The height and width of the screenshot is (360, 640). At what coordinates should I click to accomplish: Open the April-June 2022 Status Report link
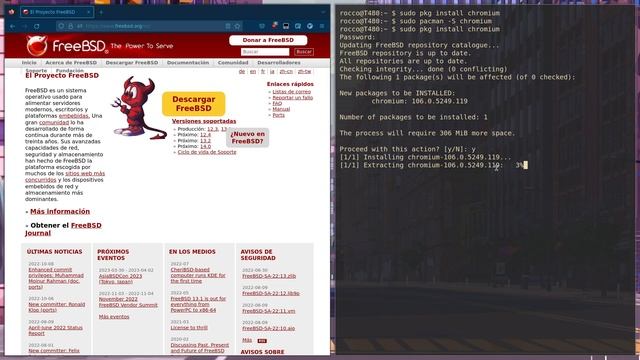click(56, 330)
